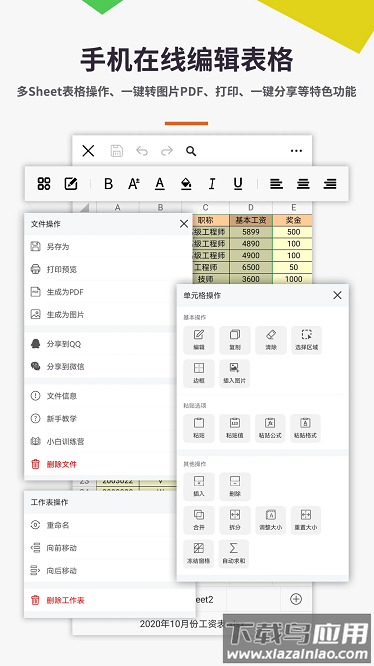The width and height of the screenshot is (374, 666).
Task: Toggle italic formatting
Action: click(211, 183)
